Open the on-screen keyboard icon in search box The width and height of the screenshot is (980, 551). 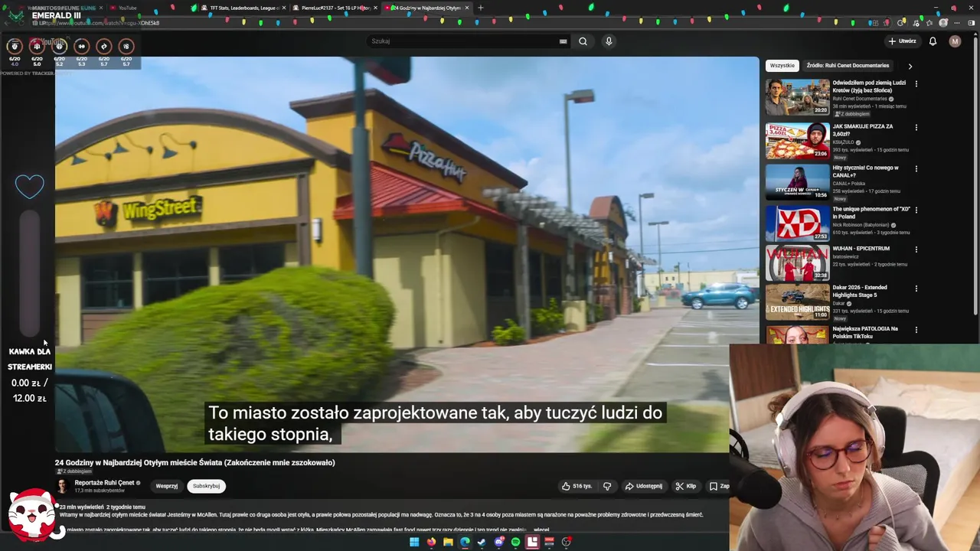click(x=563, y=41)
